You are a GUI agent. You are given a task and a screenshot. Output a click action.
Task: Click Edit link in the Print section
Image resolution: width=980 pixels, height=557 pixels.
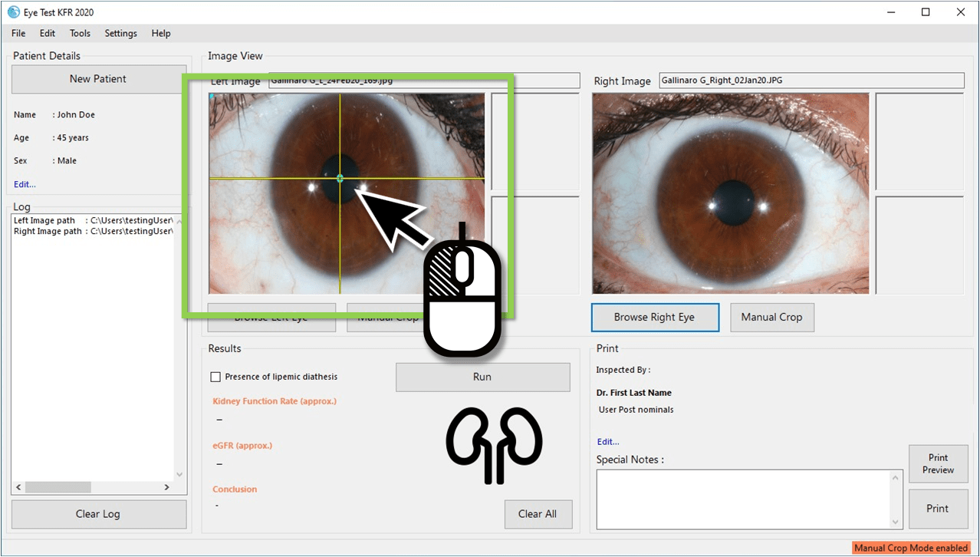click(608, 442)
